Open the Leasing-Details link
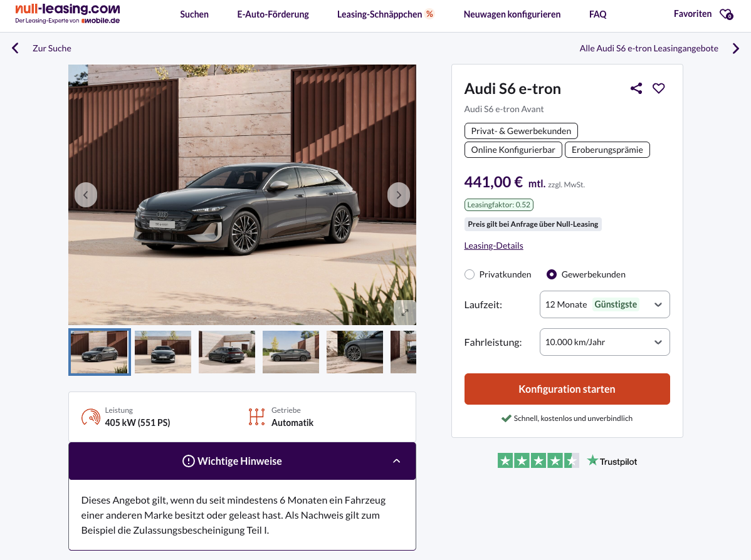Screen dimensions: 751x560 493,246
